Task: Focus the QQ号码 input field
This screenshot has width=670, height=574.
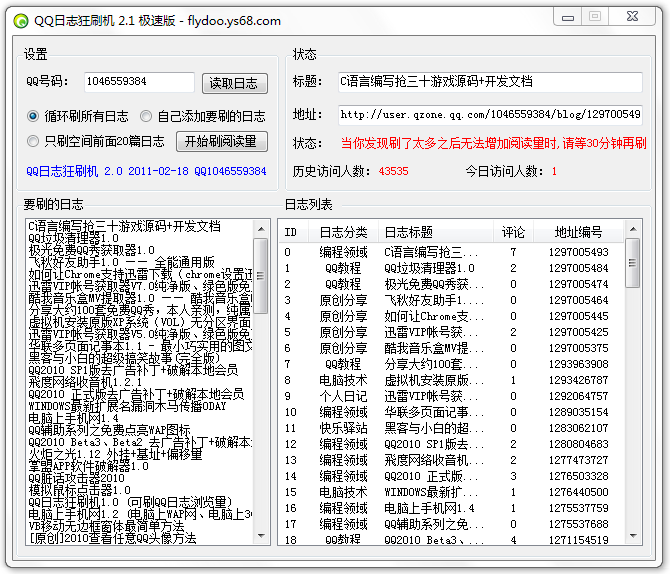Action: pos(139,82)
